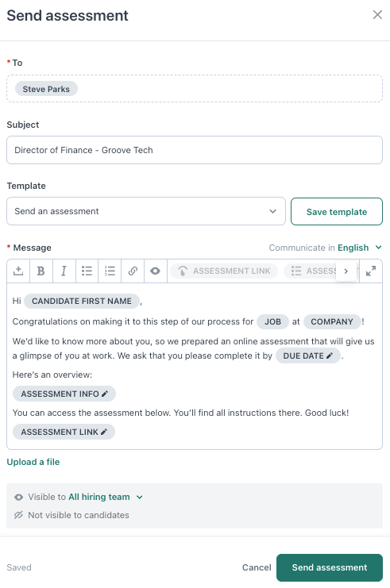The height and width of the screenshot is (588, 390).
Task: Insert the ASSESSMENT LINK placeholder from toolbar
Action: pos(224,271)
